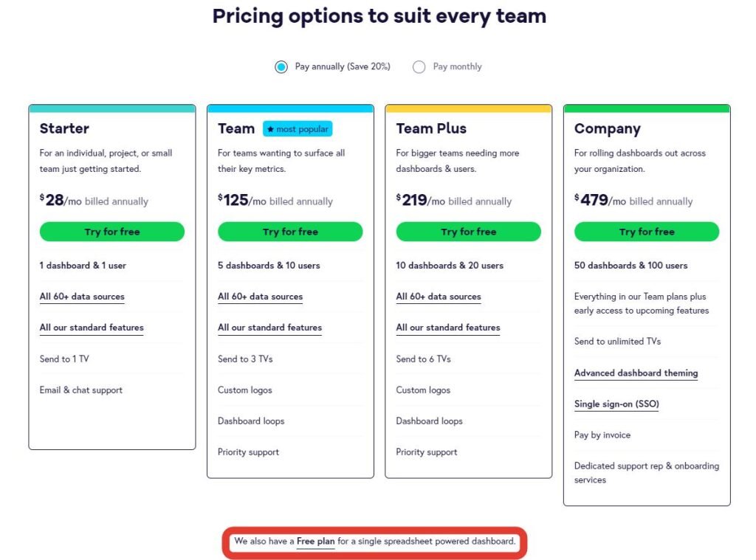Select the Pay annually radio button
756x560 pixels.
click(x=281, y=66)
